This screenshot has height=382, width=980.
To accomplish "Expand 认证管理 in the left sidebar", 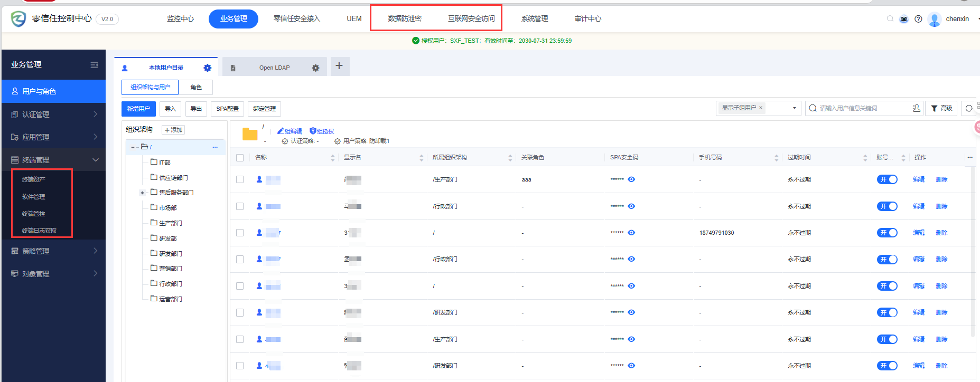I will (53, 114).
